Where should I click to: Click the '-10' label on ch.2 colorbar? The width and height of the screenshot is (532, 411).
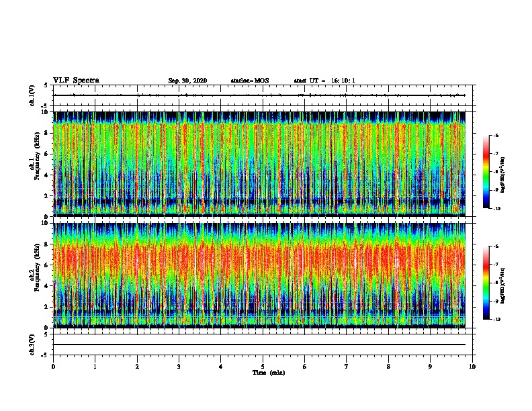coord(496,320)
